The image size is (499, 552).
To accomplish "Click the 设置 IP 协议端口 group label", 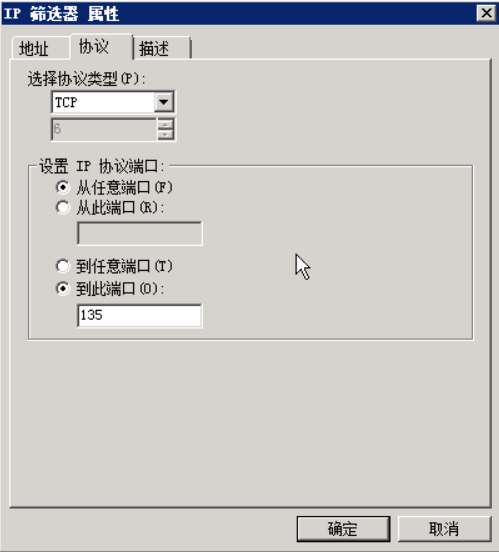I will coord(101,166).
